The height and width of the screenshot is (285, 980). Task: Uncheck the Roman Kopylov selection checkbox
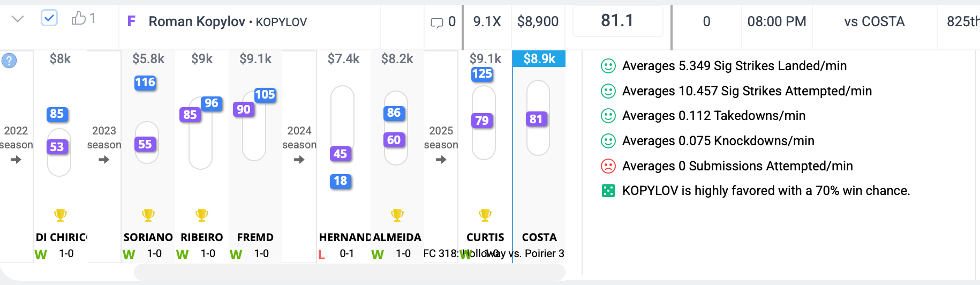pyautogui.click(x=49, y=19)
